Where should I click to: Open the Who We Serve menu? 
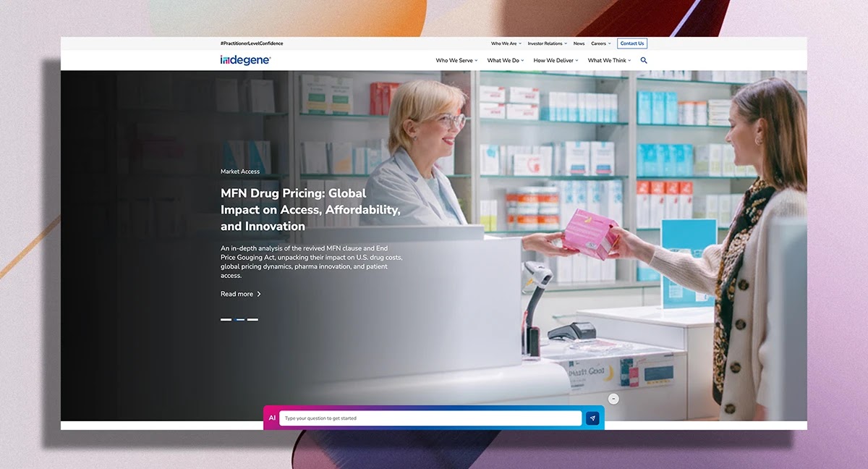coord(456,61)
